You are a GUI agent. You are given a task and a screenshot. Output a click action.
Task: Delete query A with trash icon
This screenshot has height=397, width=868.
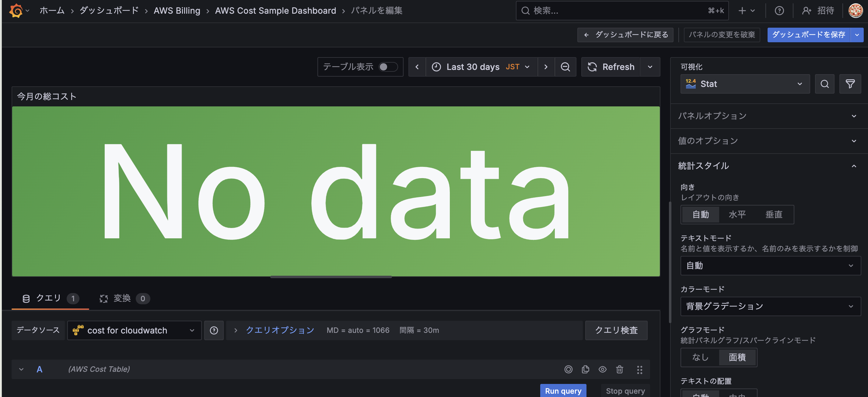point(619,369)
